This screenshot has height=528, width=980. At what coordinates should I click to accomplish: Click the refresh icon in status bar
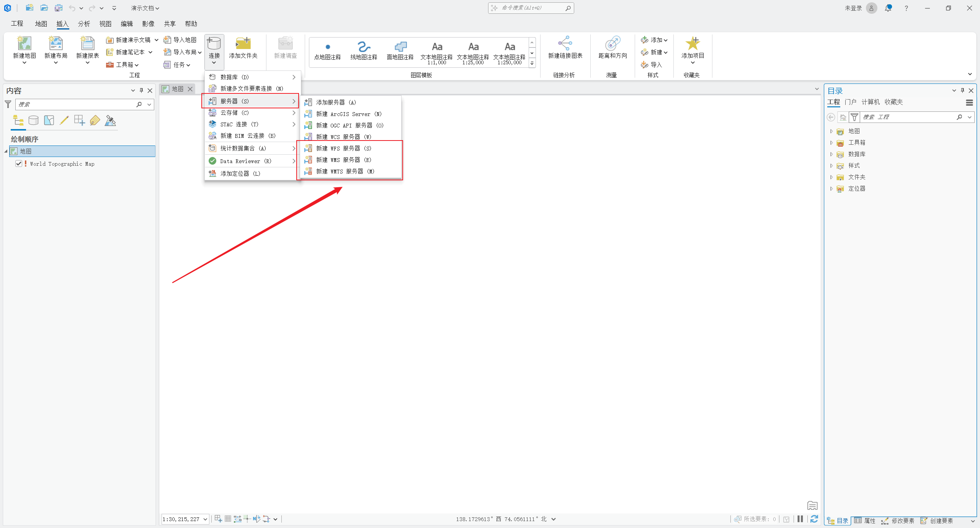point(814,519)
